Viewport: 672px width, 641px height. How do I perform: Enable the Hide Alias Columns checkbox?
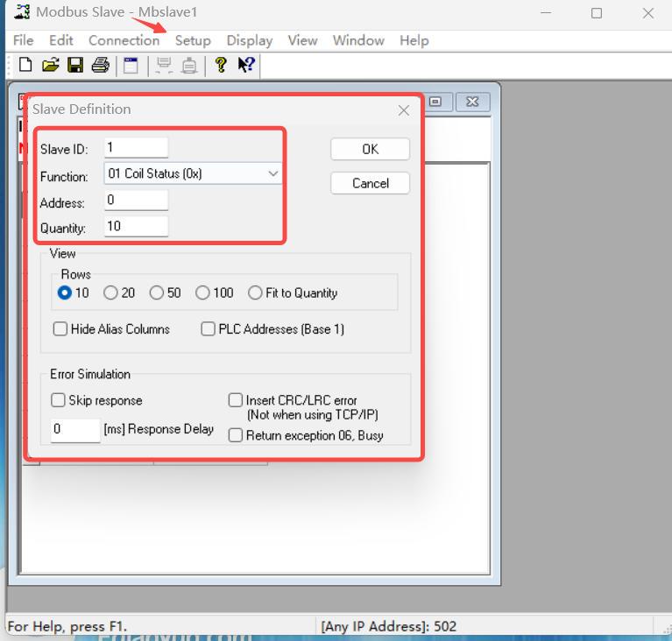pos(60,329)
